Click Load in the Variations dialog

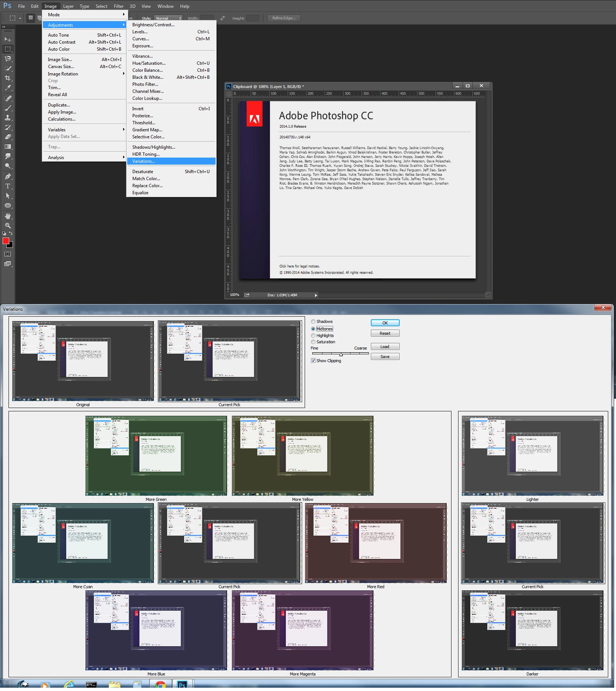point(385,347)
